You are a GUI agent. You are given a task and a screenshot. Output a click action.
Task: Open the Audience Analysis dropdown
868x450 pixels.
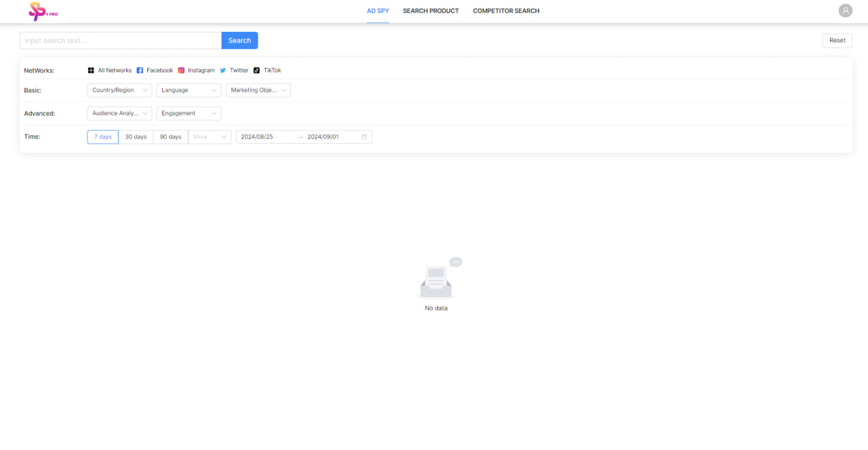[119, 113]
